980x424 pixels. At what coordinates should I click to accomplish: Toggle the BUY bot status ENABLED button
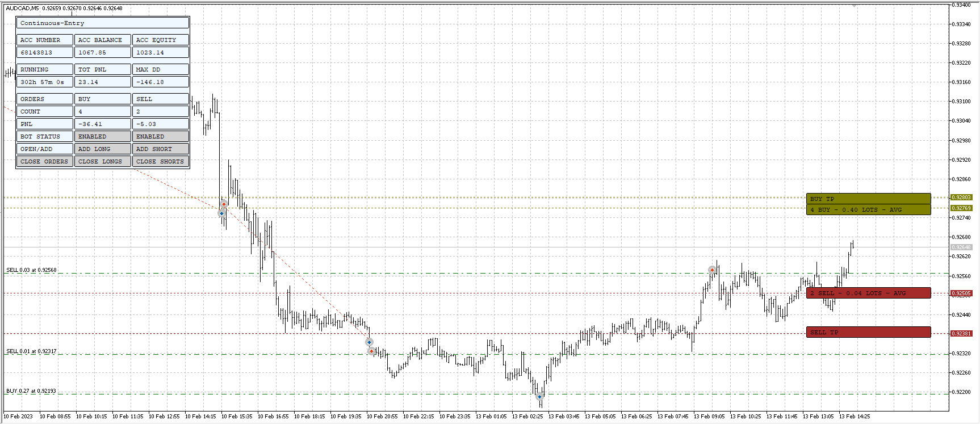click(x=103, y=137)
